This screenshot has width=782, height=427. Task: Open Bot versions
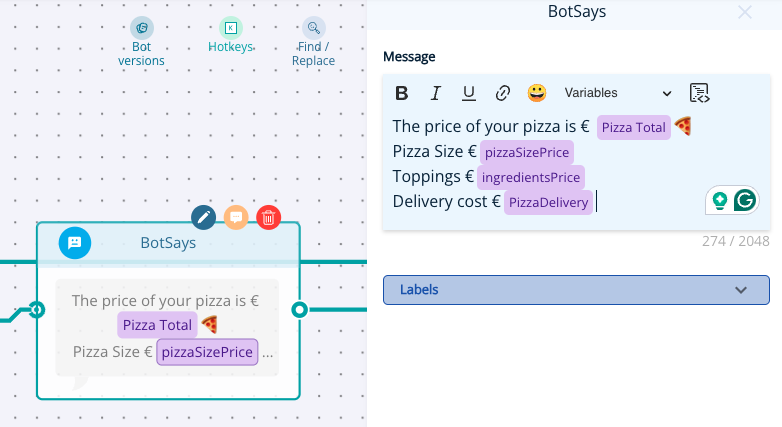(141, 42)
